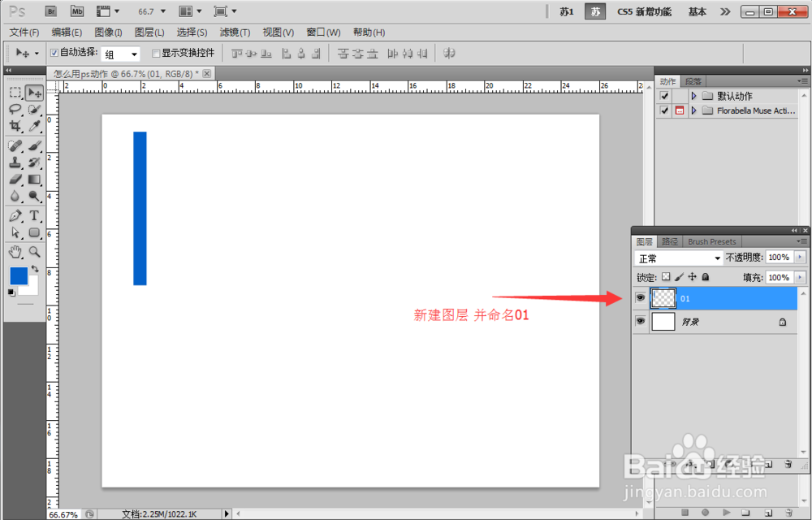
Task: Expand the Florabella Muse actions folder
Action: (x=694, y=110)
